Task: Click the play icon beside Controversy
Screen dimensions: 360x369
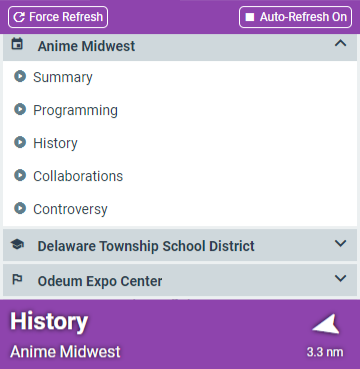Action: tap(20, 208)
